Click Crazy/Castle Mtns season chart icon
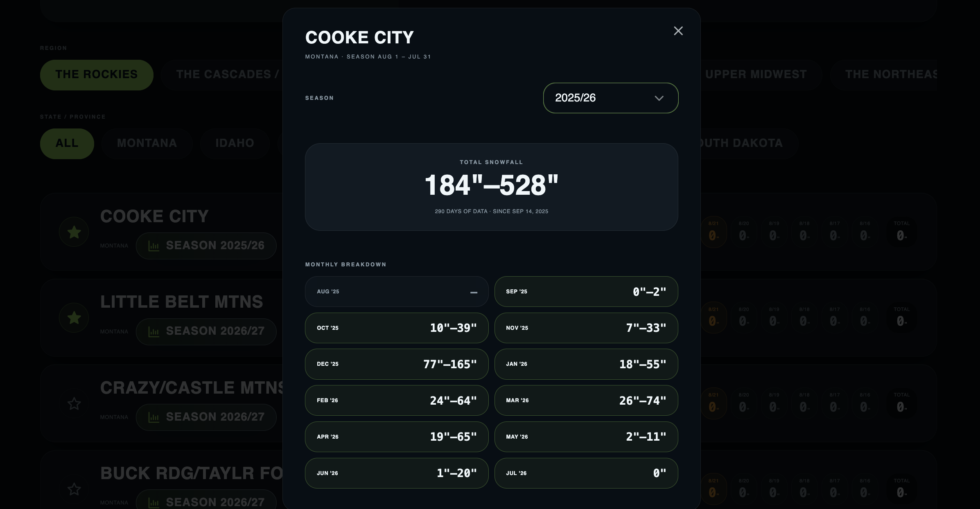 (x=154, y=417)
